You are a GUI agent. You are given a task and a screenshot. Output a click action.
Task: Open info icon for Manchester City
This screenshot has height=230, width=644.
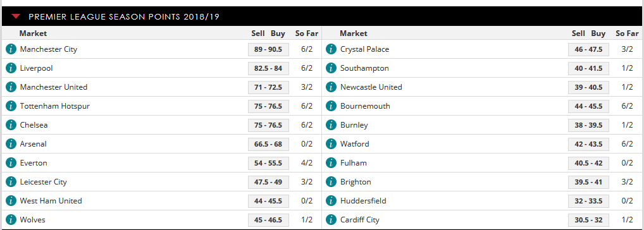[x=11, y=49]
